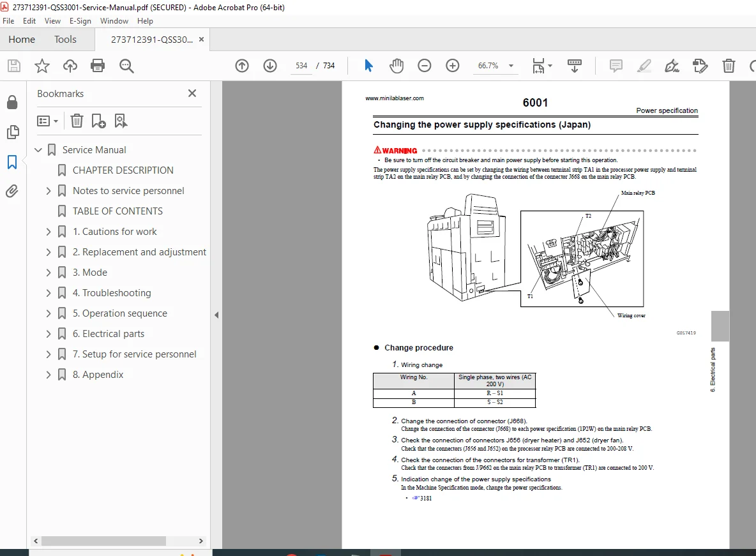
Task: Open the security lock panel
Action: (13, 102)
